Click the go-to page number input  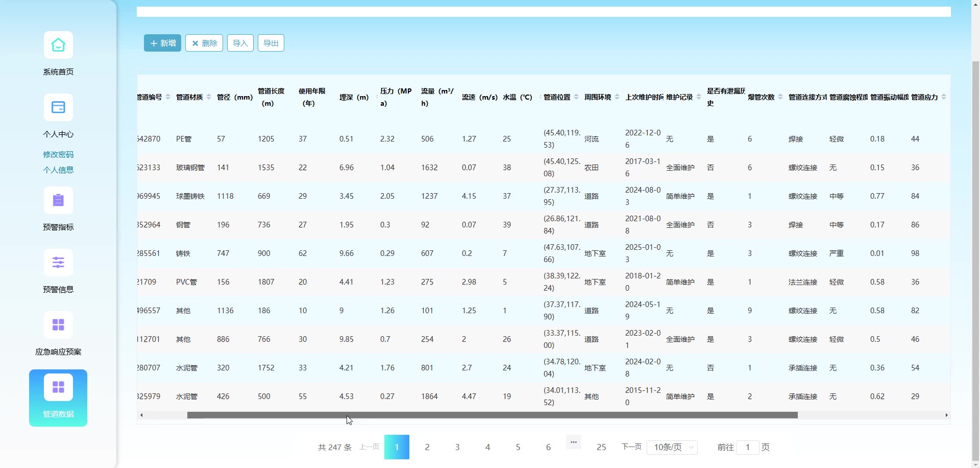point(747,447)
